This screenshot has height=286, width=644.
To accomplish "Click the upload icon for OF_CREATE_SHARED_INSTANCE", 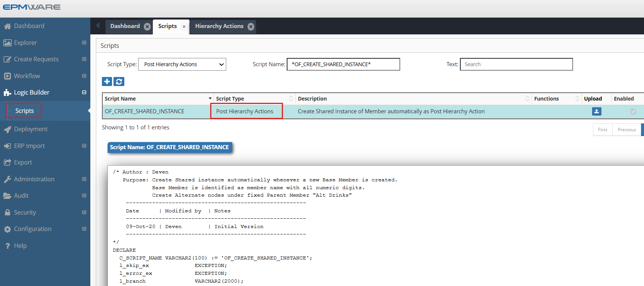I will coord(596,111).
